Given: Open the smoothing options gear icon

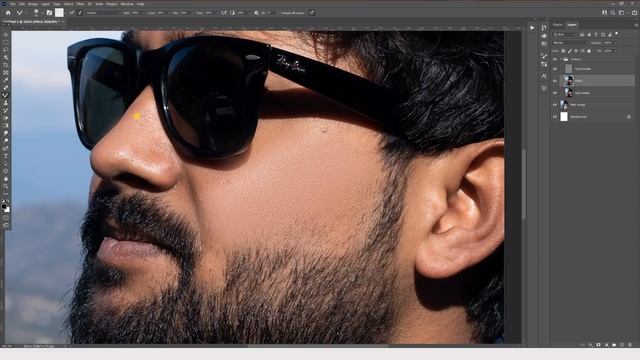Looking at the screenshot, I should pos(256,13).
